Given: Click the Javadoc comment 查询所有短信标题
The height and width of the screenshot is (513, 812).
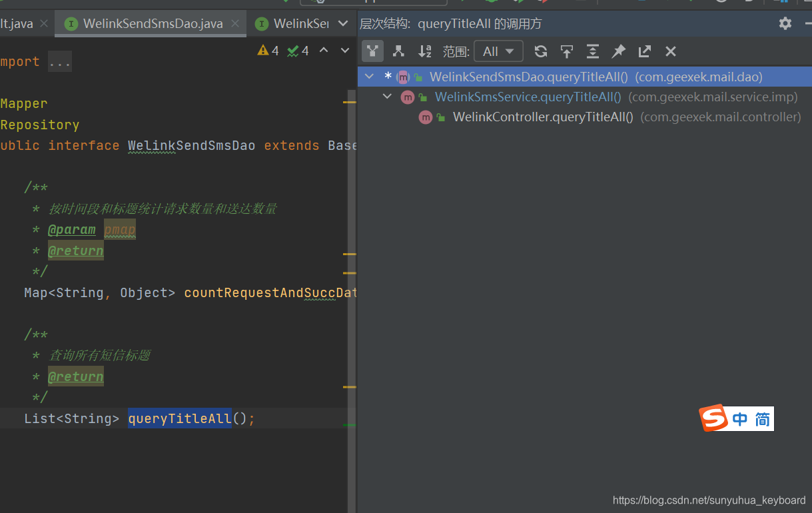Looking at the screenshot, I should (x=100, y=356).
